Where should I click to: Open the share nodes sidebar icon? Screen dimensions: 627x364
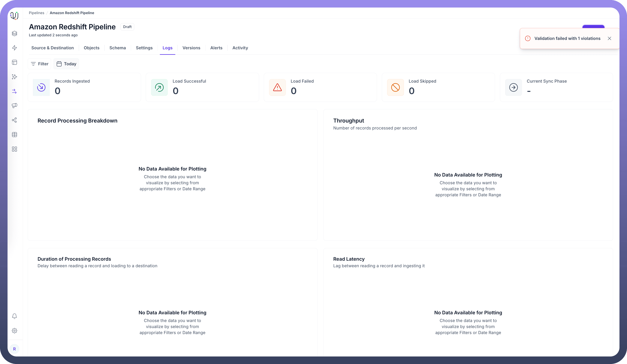point(14,120)
